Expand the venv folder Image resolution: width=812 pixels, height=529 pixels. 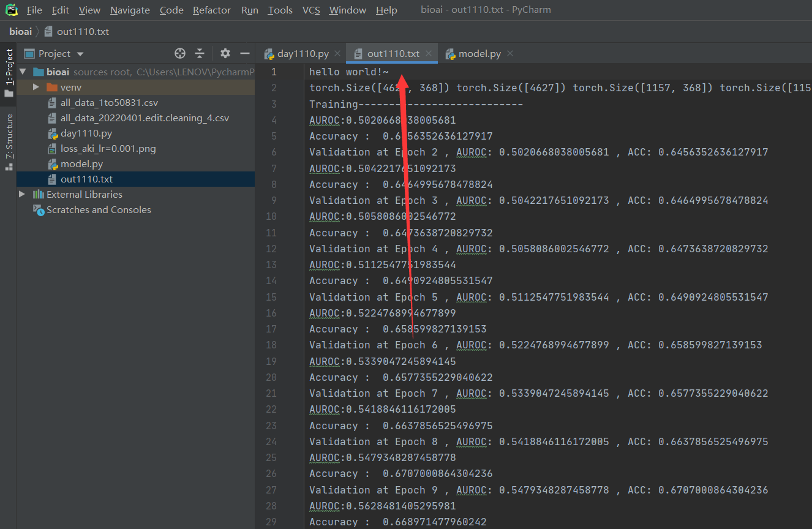pyautogui.click(x=36, y=87)
